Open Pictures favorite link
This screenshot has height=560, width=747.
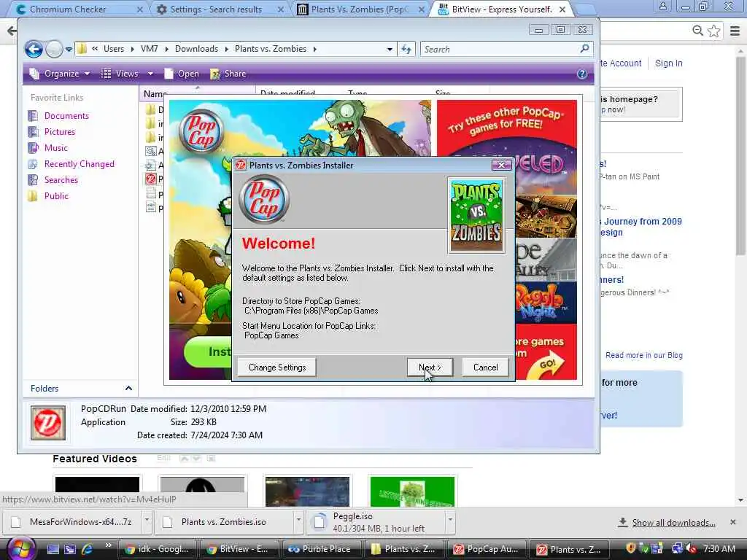60,132
